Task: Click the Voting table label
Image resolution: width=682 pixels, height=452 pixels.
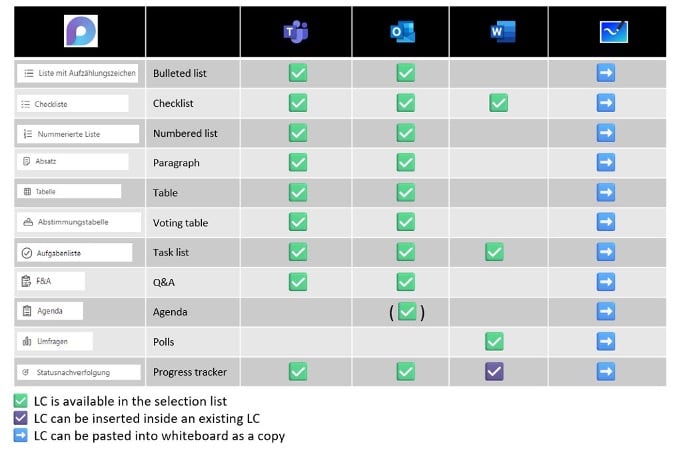Action: pyautogui.click(x=181, y=223)
